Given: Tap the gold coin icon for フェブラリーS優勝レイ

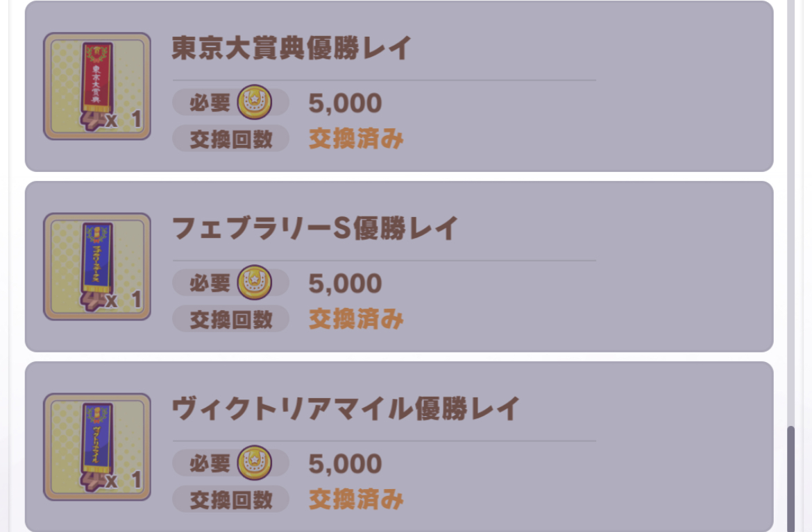Looking at the screenshot, I should tap(255, 283).
